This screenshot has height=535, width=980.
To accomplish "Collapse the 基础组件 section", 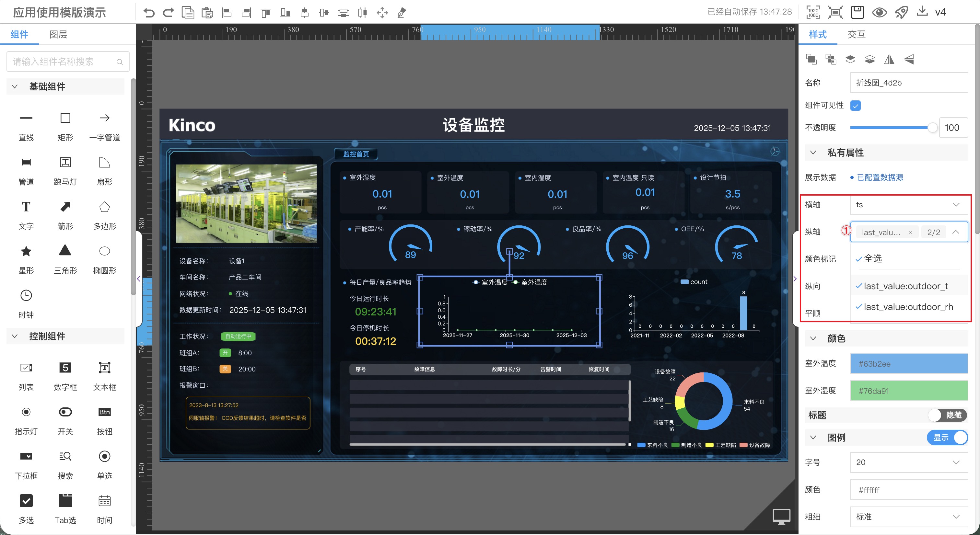I will (x=15, y=86).
